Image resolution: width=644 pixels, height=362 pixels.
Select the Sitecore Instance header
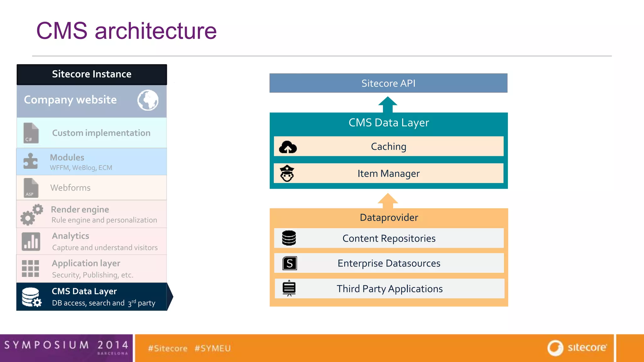coord(92,74)
